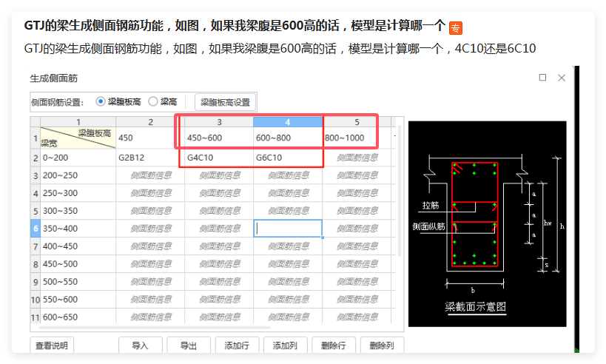The height and width of the screenshot is (364, 606).
Task: Click the 250~300 beam width cell
Action: pyautogui.click(x=78, y=193)
